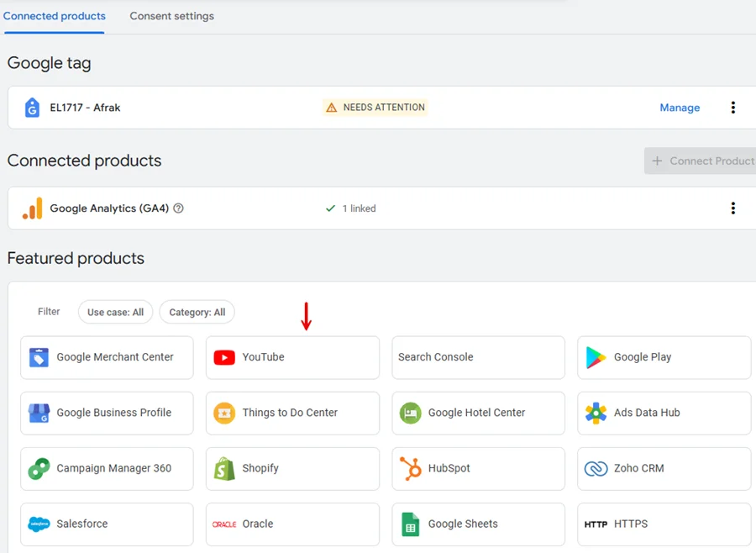
Task: Click the Google Merchant Center icon
Action: click(x=39, y=357)
